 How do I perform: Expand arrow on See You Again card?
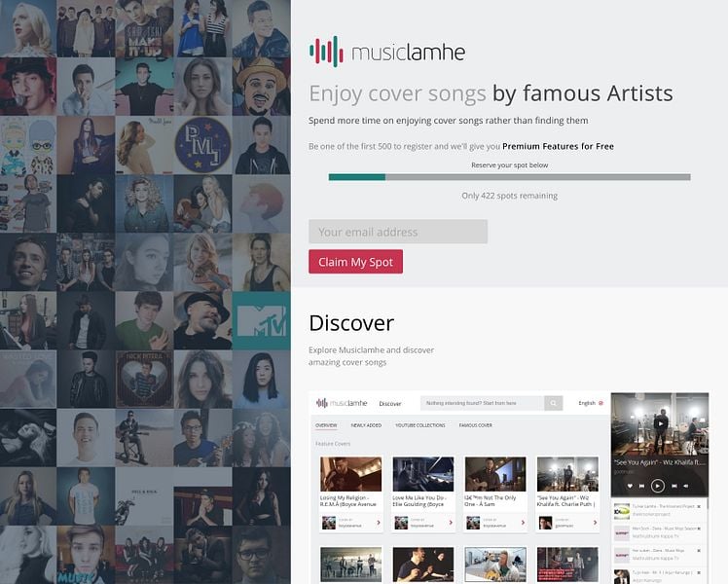tap(596, 523)
